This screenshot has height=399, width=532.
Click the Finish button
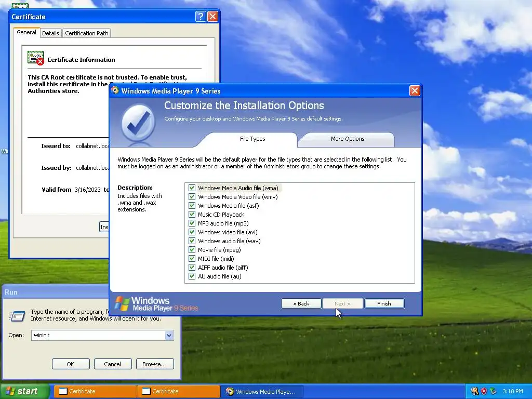tap(384, 303)
